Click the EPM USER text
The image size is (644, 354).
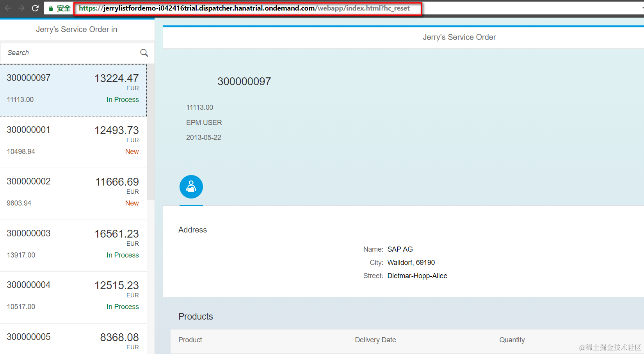click(204, 123)
